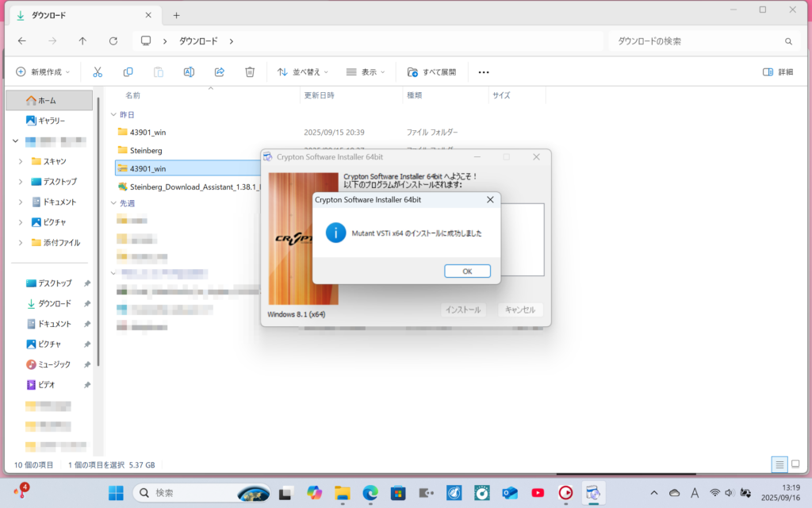Click OK in the install success dialog
Image resolution: width=812 pixels, height=508 pixels.
point(467,271)
